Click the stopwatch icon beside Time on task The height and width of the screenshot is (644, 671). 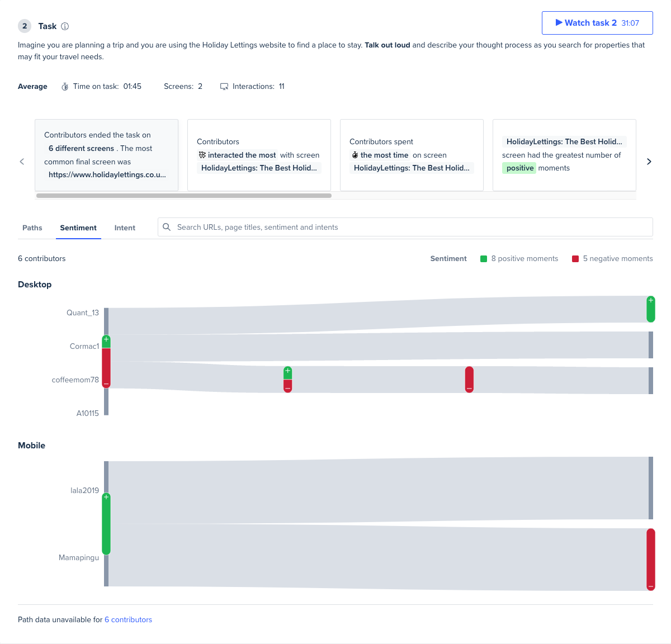(65, 86)
